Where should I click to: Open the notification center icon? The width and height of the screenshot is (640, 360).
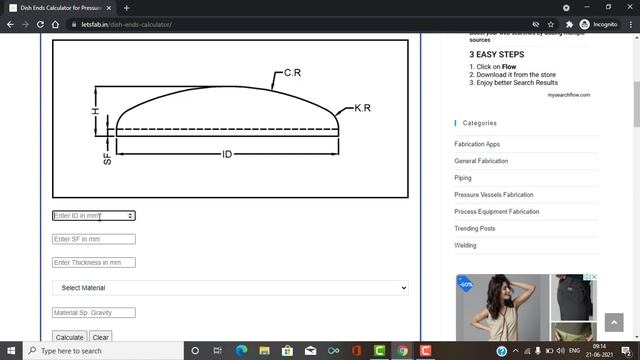(x=626, y=351)
